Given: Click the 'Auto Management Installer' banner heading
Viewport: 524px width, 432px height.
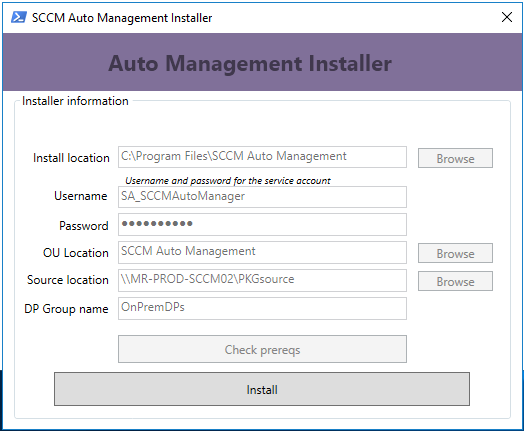Looking at the screenshot, I should pos(250,63).
